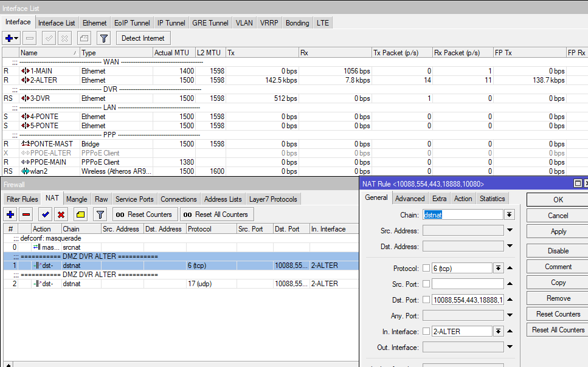
Task: Disable rule with the red X icon
Action: tap(61, 214)
